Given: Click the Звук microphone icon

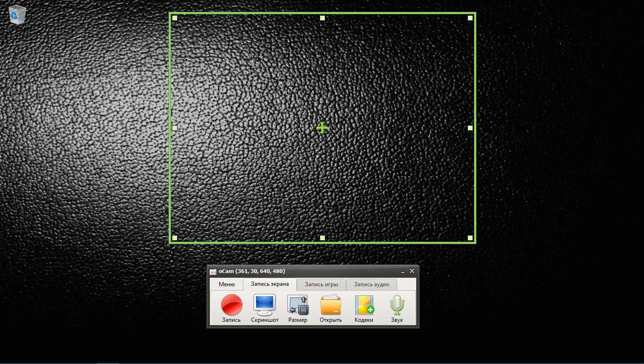Looking at the screenshot, I should [397, 306].
